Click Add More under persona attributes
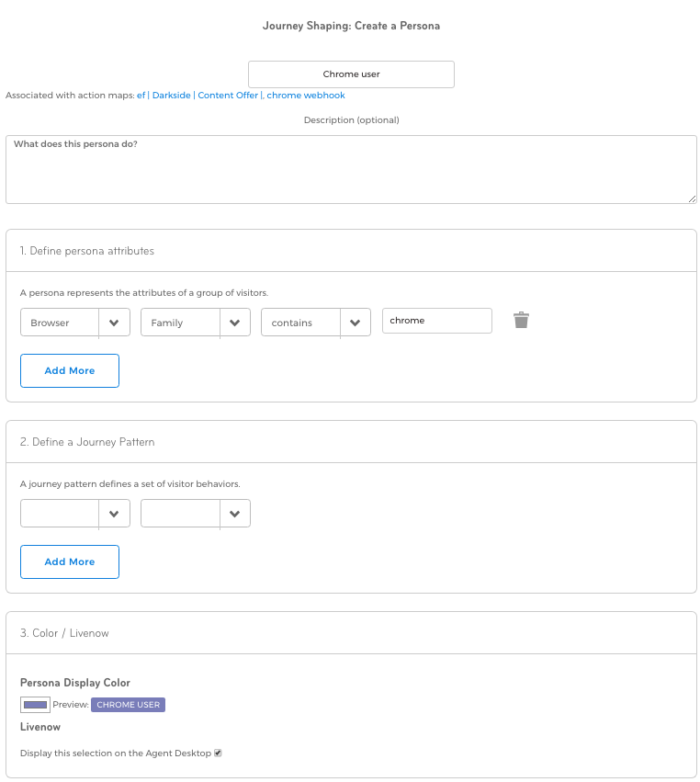700x782 pixels. (70, 370)
